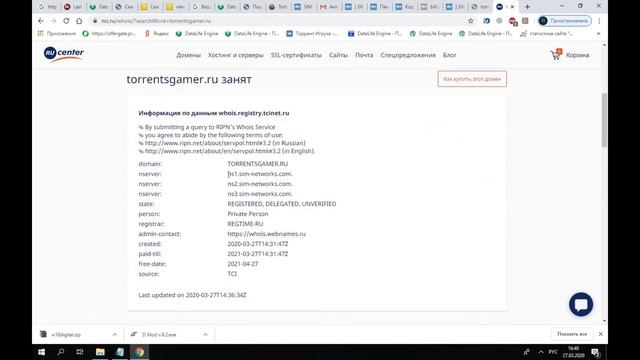Image resolution: width=640 pixels, height=360 pixels.
Task: Open the chat support bubble
Action: click(x=581, y=304)
